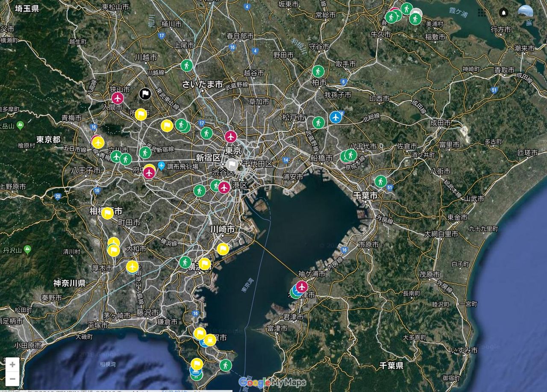Image resolution: width=547 pixels, height=392 pixels.
Task: Click the 新宿区 label
Action: [208, 158]
